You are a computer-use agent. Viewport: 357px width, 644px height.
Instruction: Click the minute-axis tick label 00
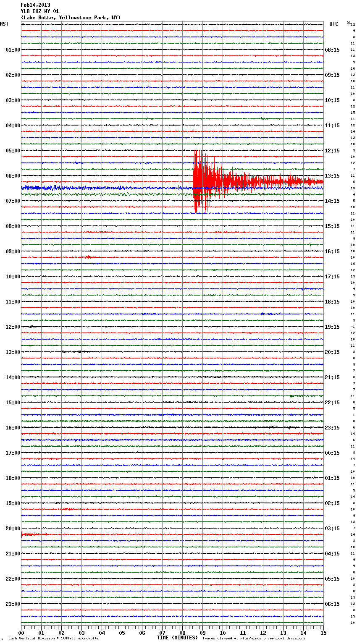tap(21, 633)
